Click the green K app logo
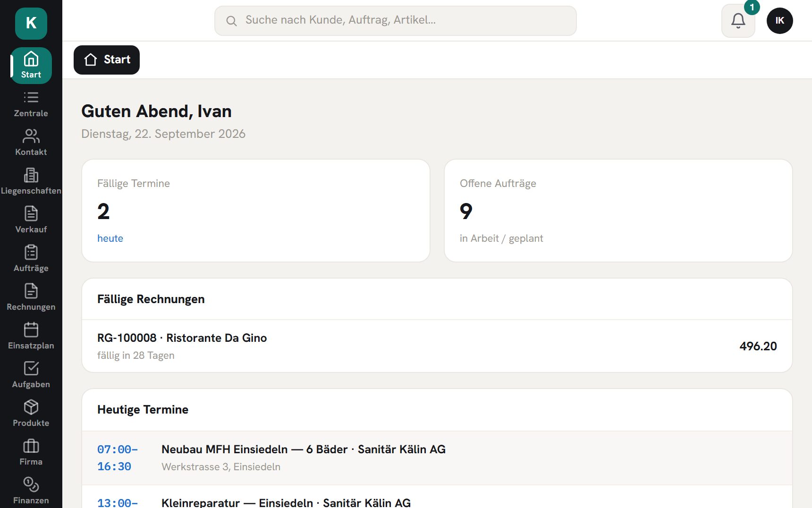The height and width of the screenshot is (508, 812). [x=31, y=23]
